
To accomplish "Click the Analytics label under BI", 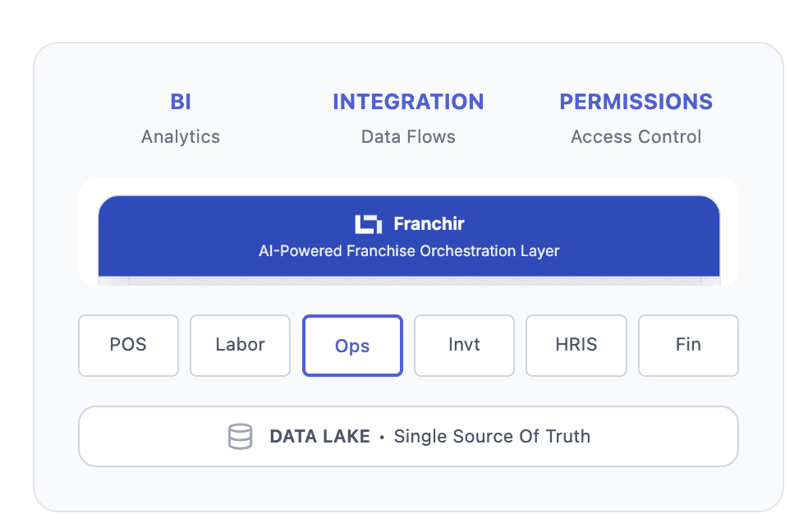I will pyautogui.click(x=180, y=136).
